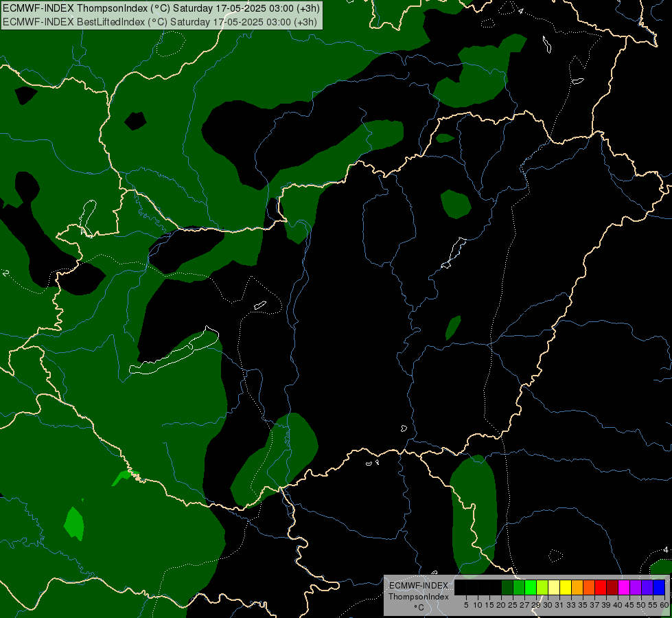Select the pale yellow 30–31 legend swatch
Screen dimensions: 672x618
coord(554,587)
